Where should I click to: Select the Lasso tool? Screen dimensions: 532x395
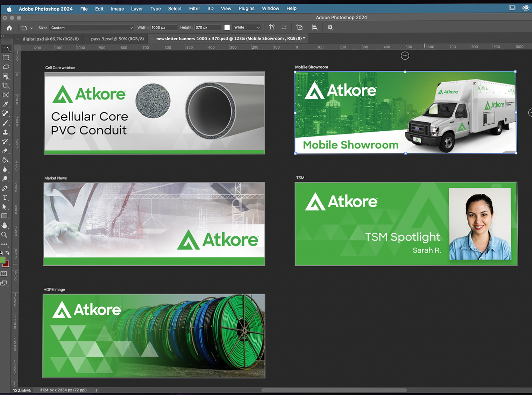click(6, 67)
